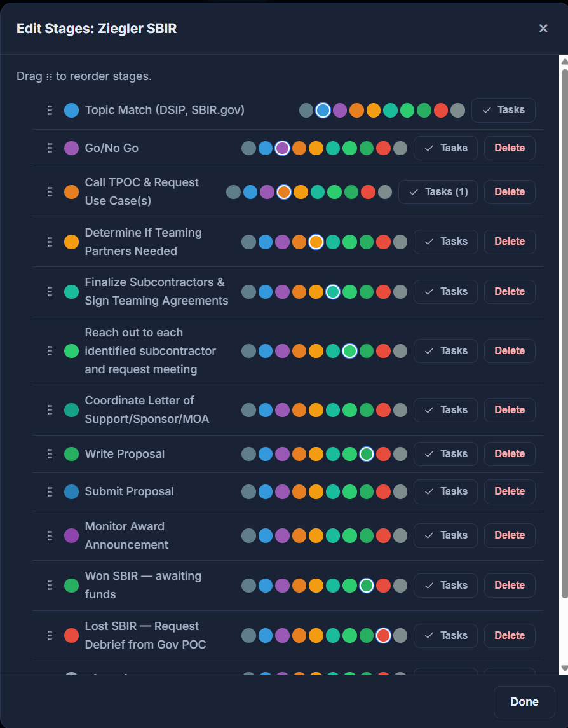Click drag handle for Submit Proposal stage

tap(50, 491)
